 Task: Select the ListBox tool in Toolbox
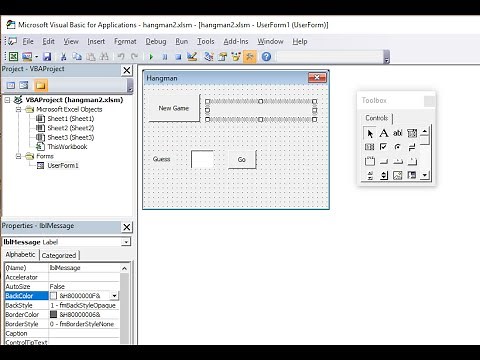click(x=369, y=147)
